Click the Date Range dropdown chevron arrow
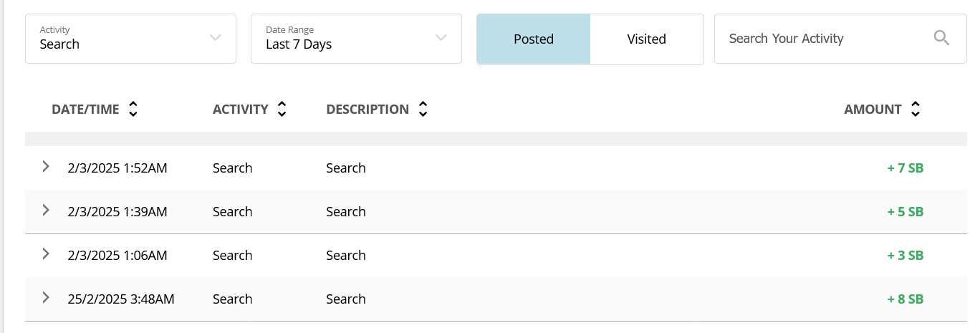980x333 pixels. click(x=441, y=38)
